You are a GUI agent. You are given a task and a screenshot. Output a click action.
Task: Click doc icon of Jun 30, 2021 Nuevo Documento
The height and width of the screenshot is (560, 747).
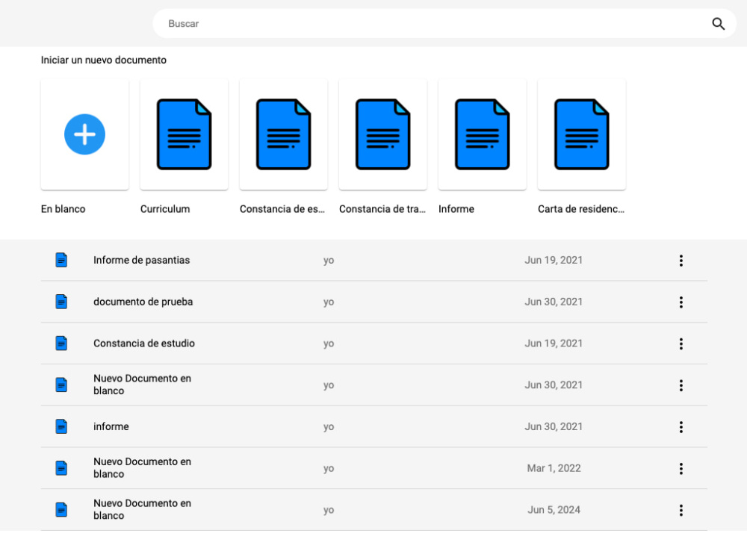tap(61, 385)
